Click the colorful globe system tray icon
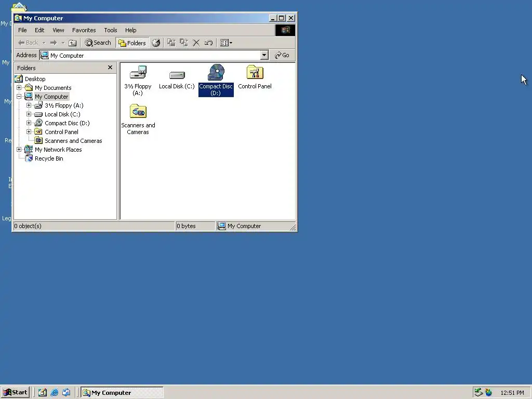Viewport: 532px width, 399px height. tap(488, 393)
